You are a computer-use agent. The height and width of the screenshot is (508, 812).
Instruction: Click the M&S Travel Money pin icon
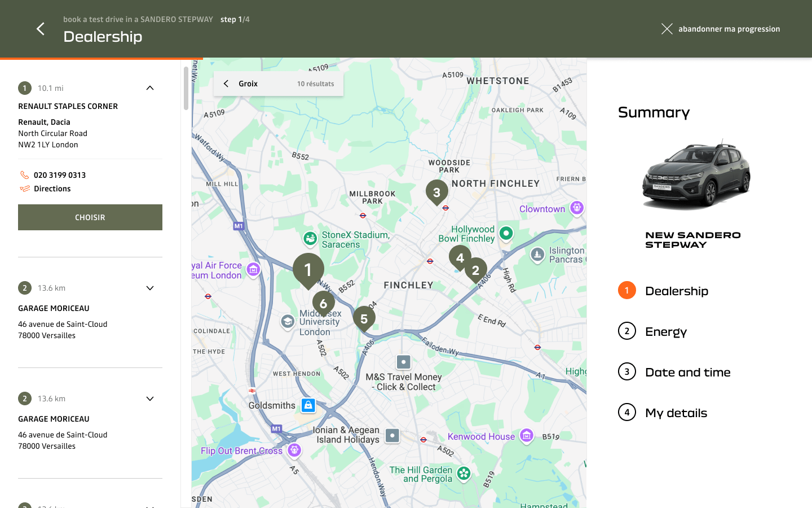(x=403, y=362)
